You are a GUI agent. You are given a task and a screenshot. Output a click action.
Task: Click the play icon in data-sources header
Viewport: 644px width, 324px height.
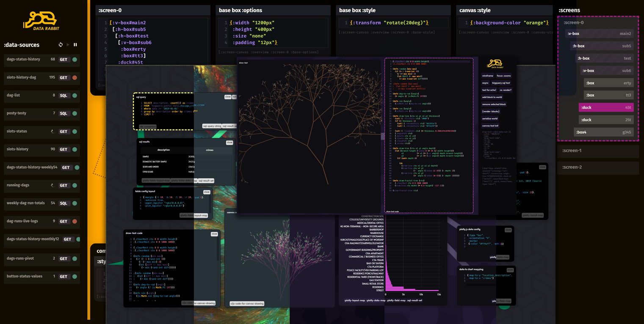click(68, 45)
